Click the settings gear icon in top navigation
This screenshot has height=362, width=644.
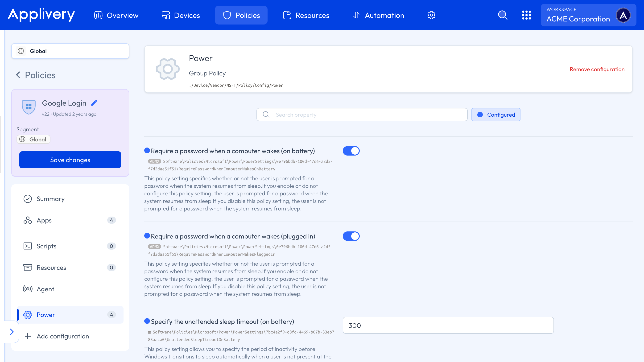[431, 15]
